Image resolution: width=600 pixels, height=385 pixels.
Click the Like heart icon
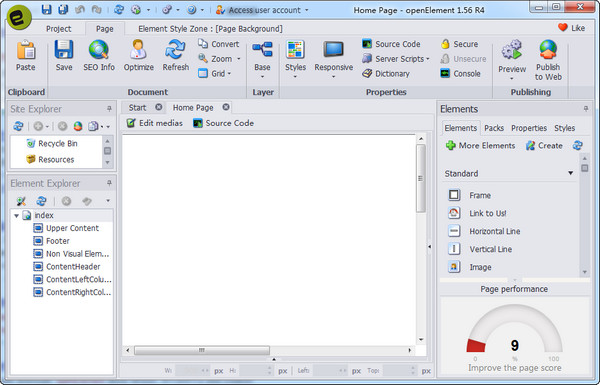(x=562, y=28)
